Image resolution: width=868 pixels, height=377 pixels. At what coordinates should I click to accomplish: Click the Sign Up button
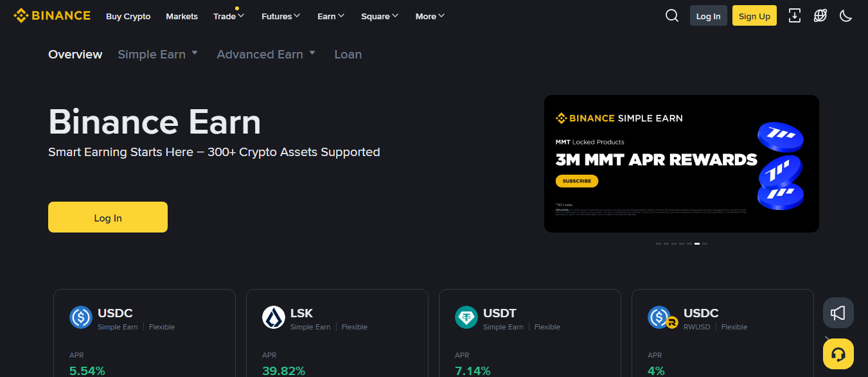coord(754,16)
